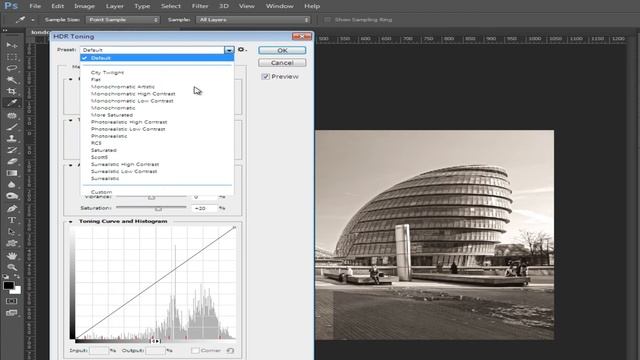Click the background color swatch
640x360 pixels.
pyautogui.click(x=16, y=290)
